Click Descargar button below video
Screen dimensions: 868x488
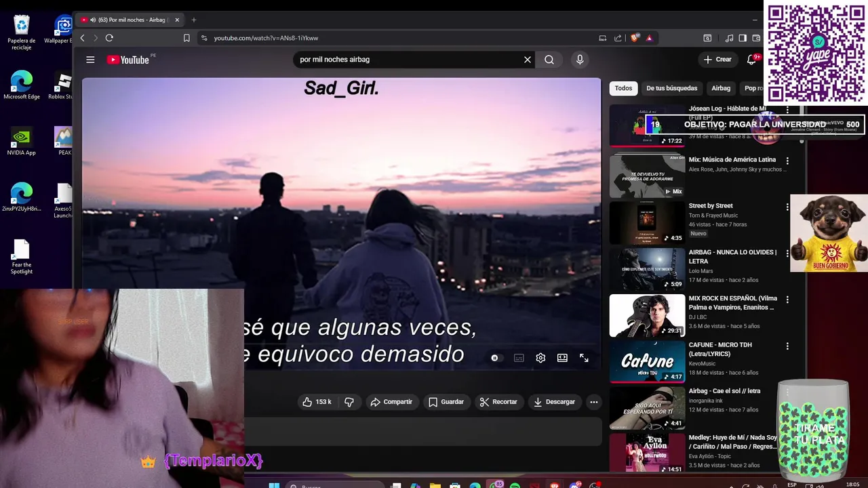pyautogui.click(x=554, y=402)
